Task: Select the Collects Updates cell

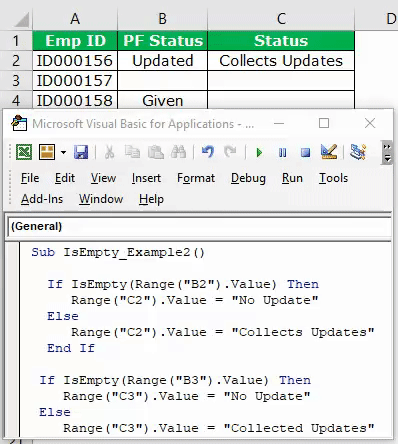Action: pyautogui.click(x=281, y=61)
